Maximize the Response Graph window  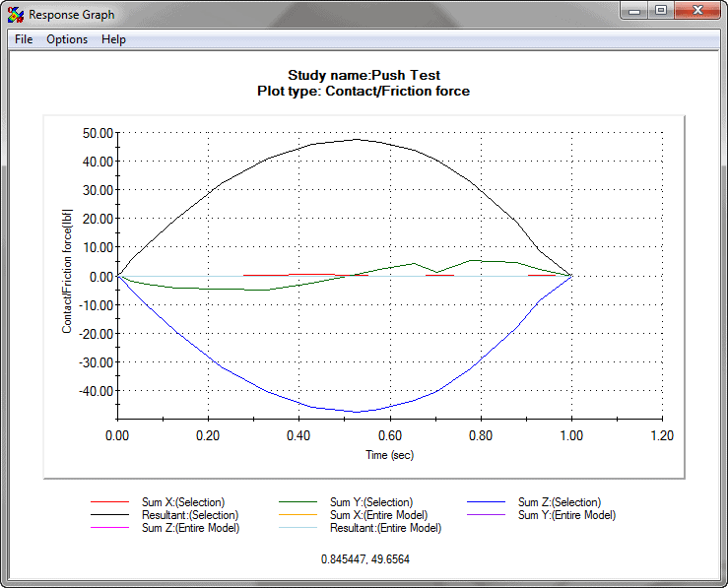click(x=661, y=11)
